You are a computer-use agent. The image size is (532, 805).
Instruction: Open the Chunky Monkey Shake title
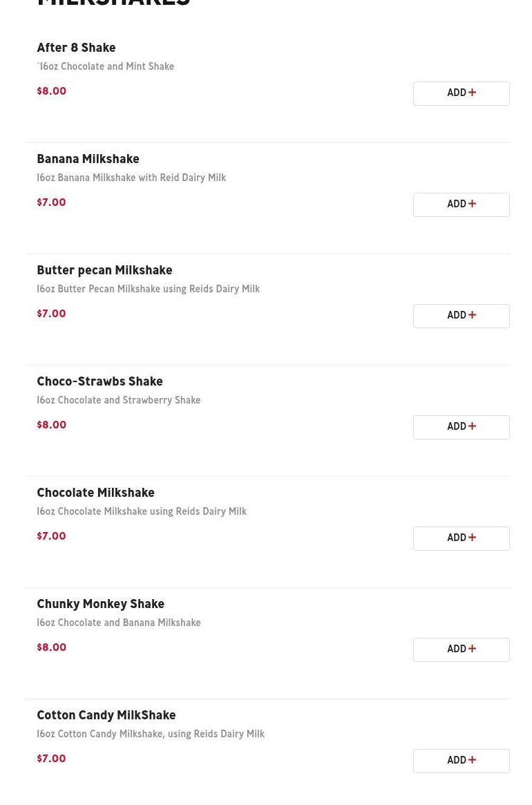[101, 604]
